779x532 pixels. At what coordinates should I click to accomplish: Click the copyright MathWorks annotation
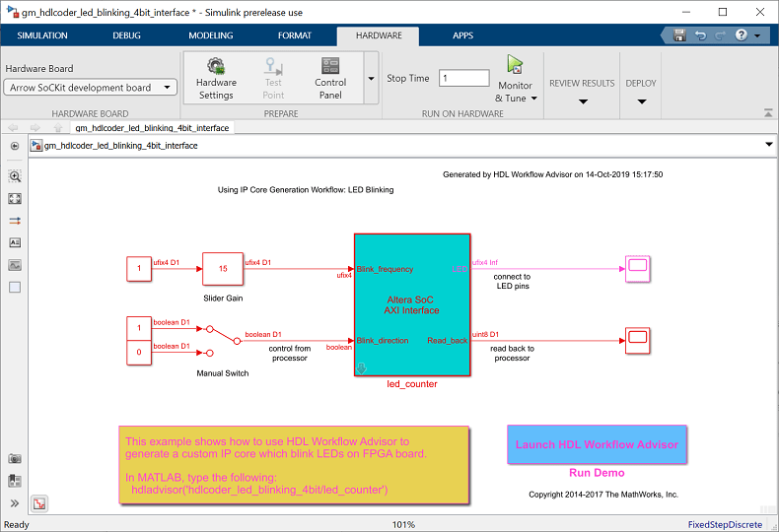point(603,495)
